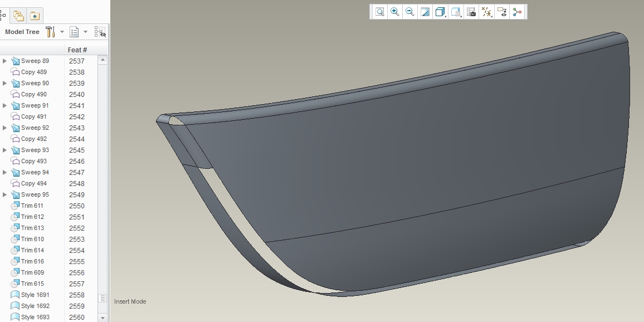This screenshot has height=322, width=644.
Task: Expand the Sweep 90 feature
Action: point(4,83)
